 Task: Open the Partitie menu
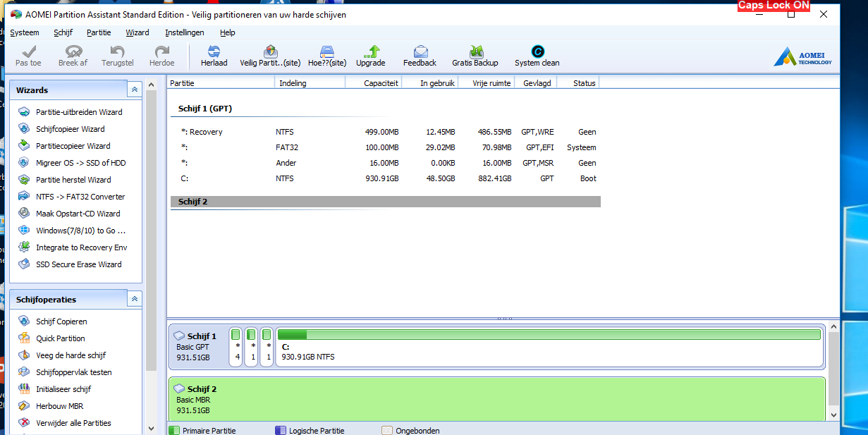(99, 32)
